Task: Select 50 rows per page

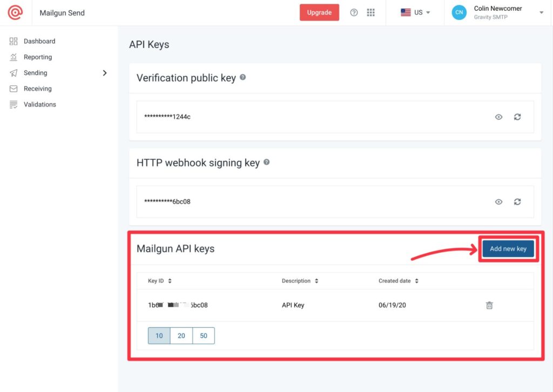Action: coord(204,336)
